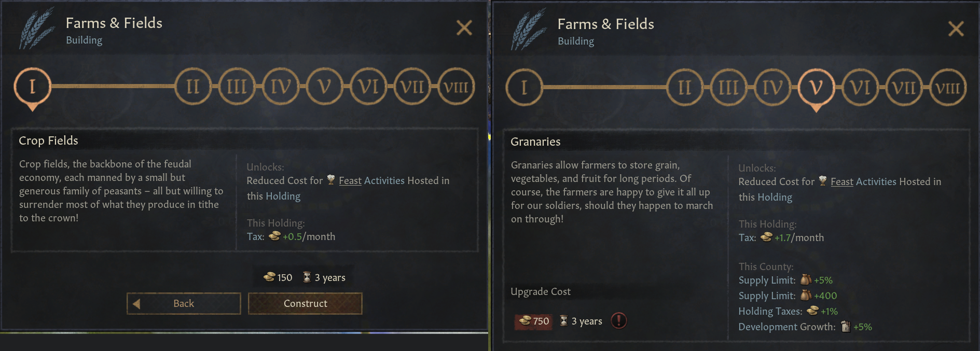This screenshot has height=351, width=980.
Task: Open the Feast link in right panel
Action: click(x=841, y=181)
